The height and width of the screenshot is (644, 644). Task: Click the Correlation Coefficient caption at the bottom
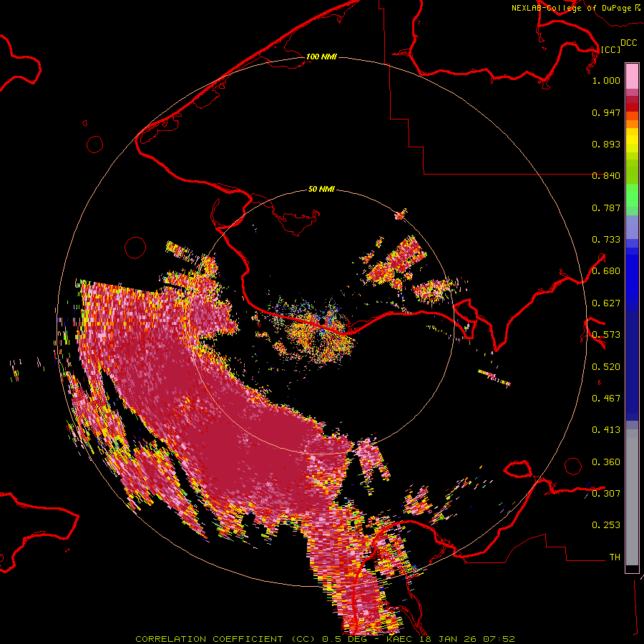325,639
